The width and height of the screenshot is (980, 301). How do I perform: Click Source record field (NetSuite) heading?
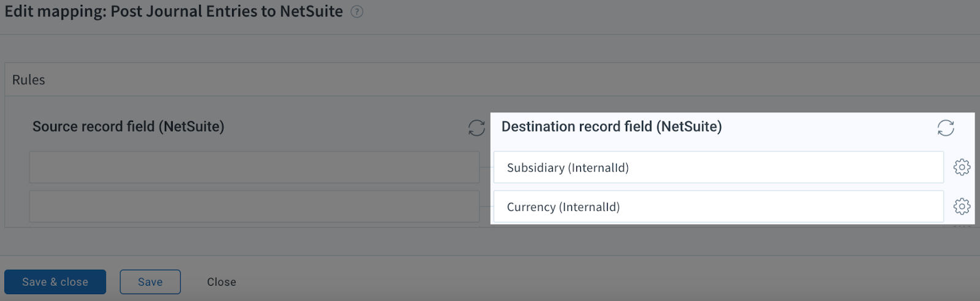pos(128,126)
